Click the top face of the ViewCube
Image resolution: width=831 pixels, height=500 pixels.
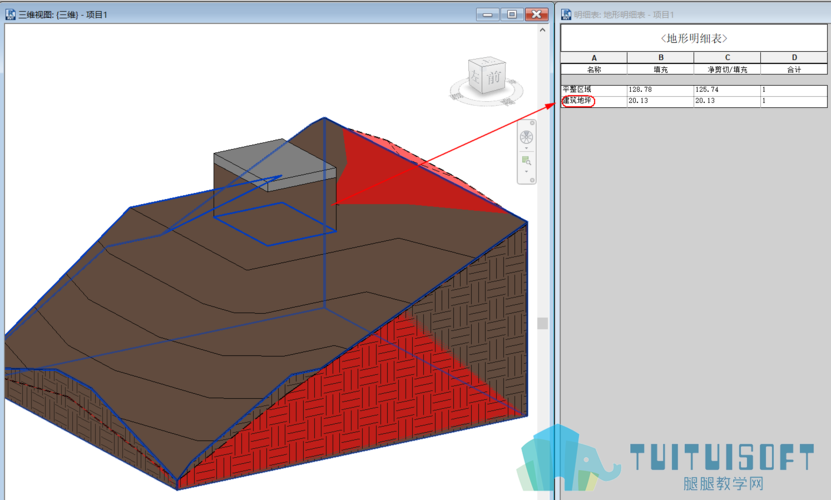click(x=485, y=63)
